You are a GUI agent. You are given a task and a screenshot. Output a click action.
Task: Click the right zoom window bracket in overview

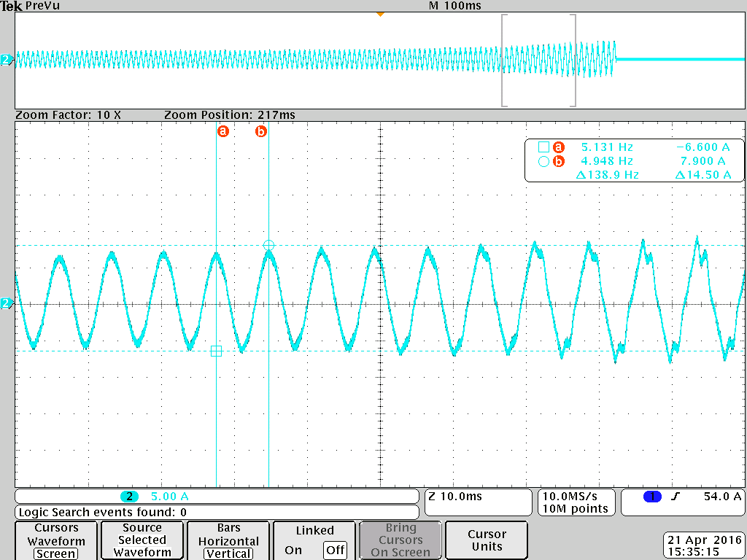[x=573, y=61]
